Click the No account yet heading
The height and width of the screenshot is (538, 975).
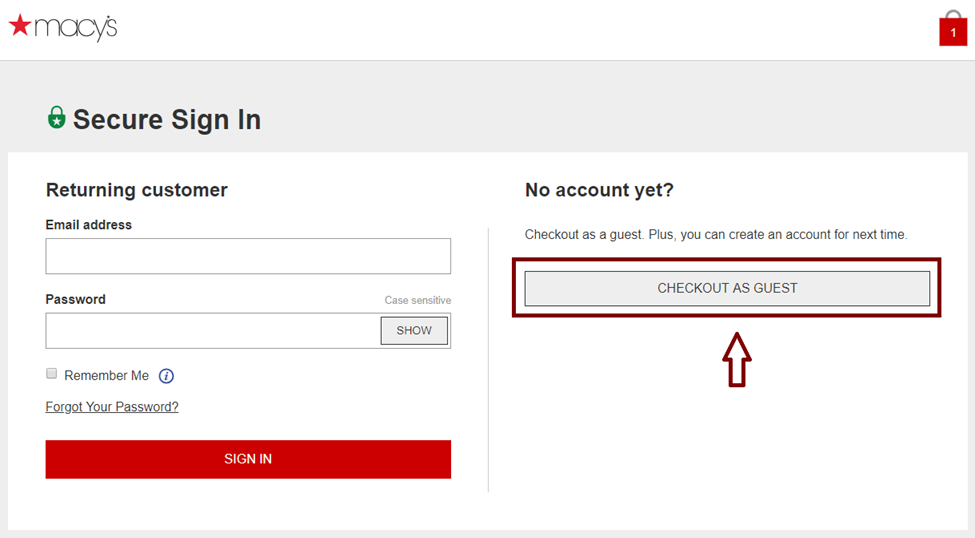tap(599, 190)
